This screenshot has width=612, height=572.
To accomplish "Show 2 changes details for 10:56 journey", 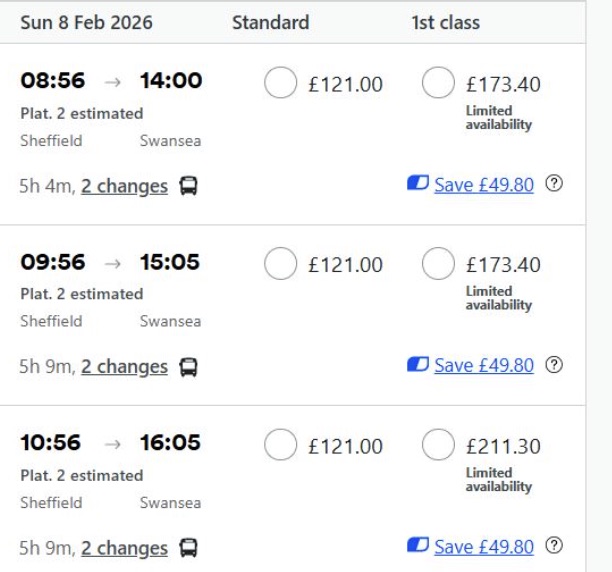I will point(124,548).
